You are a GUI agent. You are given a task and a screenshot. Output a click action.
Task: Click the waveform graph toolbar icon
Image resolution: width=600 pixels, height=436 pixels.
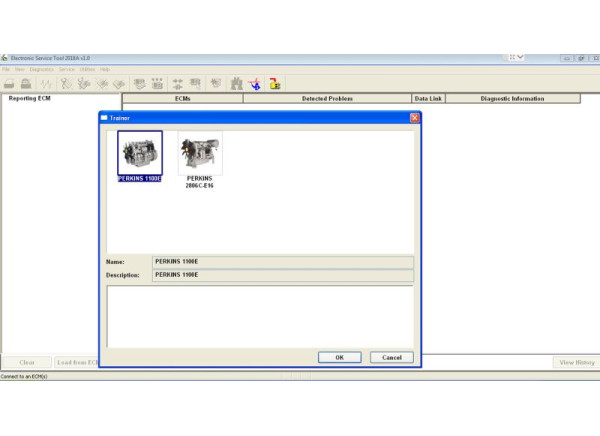45,84
